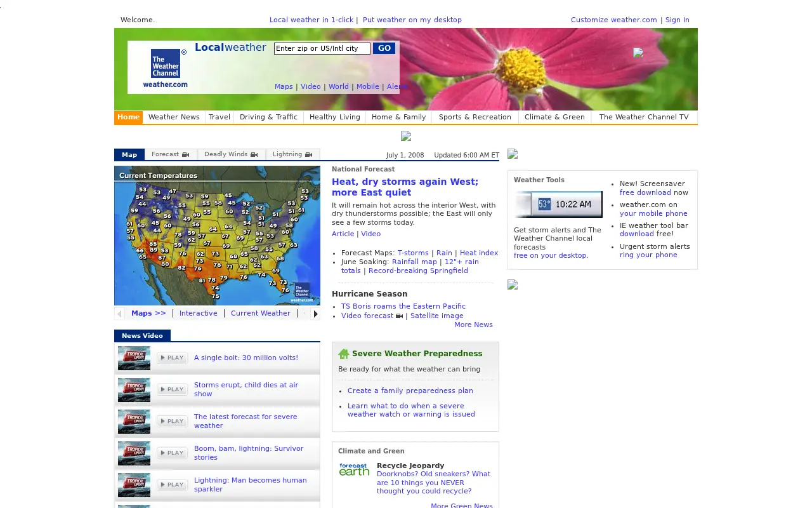Image resolution: width=812 pixels, height=508 pixels.
Task: Open 'Create a family preparedness plan' link
Action: coord(410,391)
